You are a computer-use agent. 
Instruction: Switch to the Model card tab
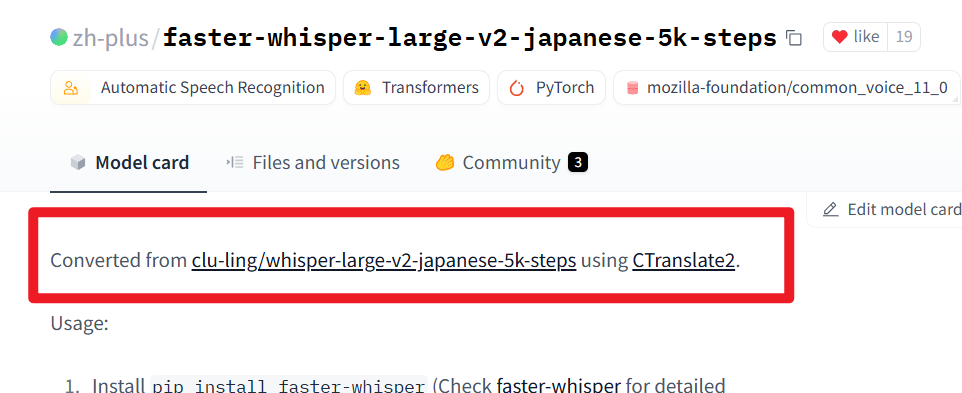[x=129, y=162]
